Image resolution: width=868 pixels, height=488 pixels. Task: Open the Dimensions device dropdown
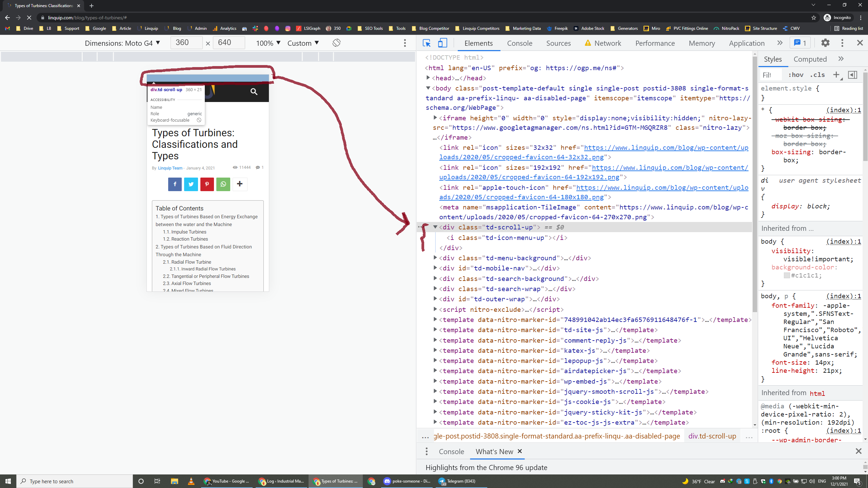click(122, 43)
